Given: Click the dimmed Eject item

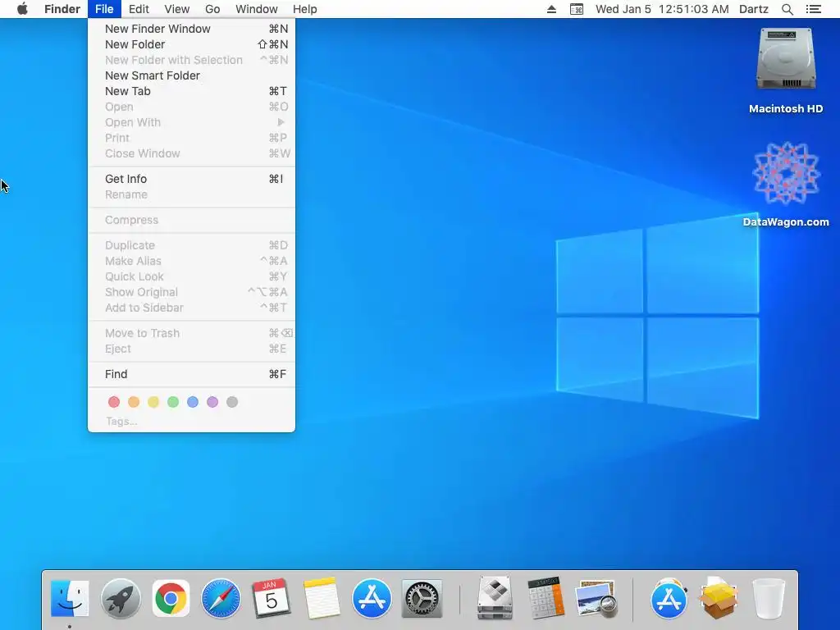Looking at the screenshot, I should 191,349.
